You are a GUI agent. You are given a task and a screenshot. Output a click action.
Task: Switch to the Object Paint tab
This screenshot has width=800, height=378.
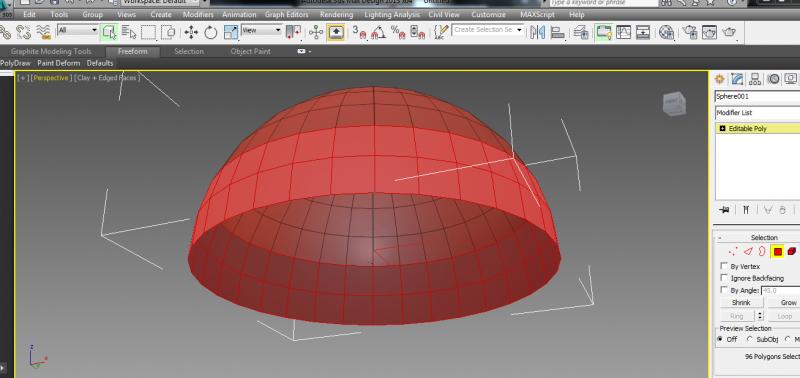251,52
